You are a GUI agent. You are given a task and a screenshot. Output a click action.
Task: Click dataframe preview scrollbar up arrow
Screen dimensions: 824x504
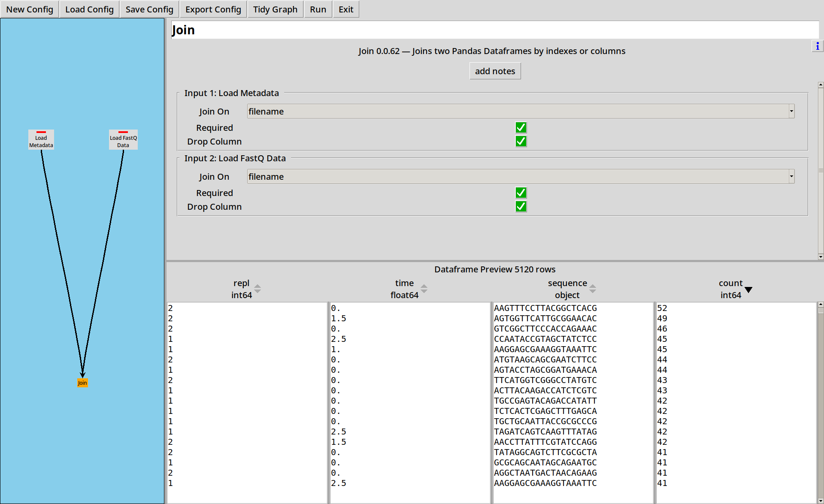click(821, 305)
